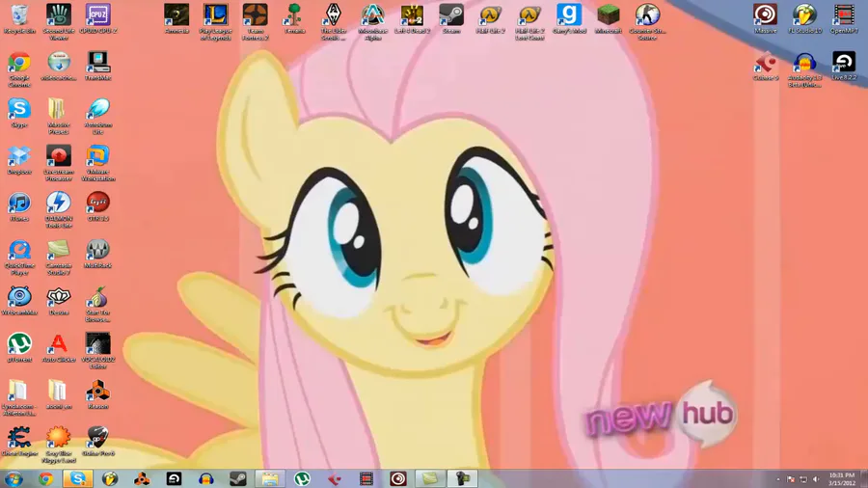Open Cubase from the taskbar
This screenshot has height=488, width=868.
coord(334,478)
